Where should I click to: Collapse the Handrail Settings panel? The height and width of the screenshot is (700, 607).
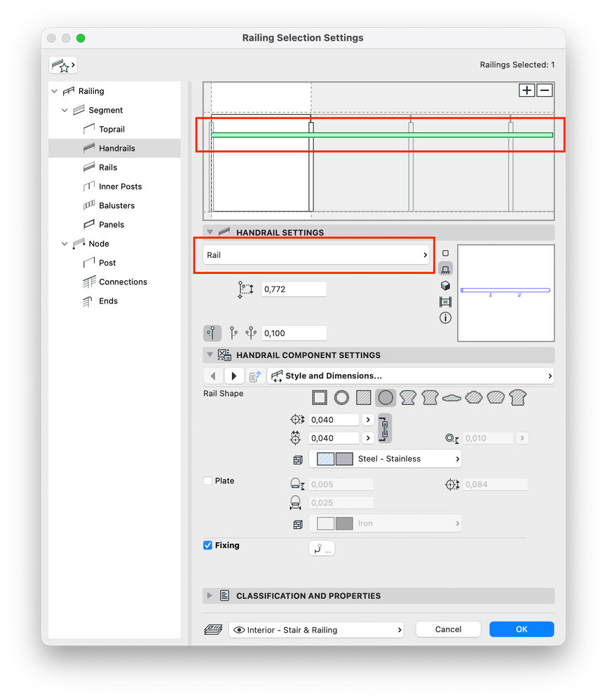coord(210,232)
